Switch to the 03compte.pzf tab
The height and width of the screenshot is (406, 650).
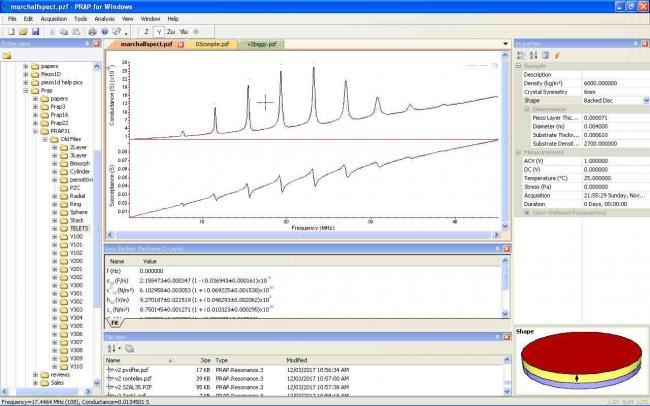coord(212,45)
